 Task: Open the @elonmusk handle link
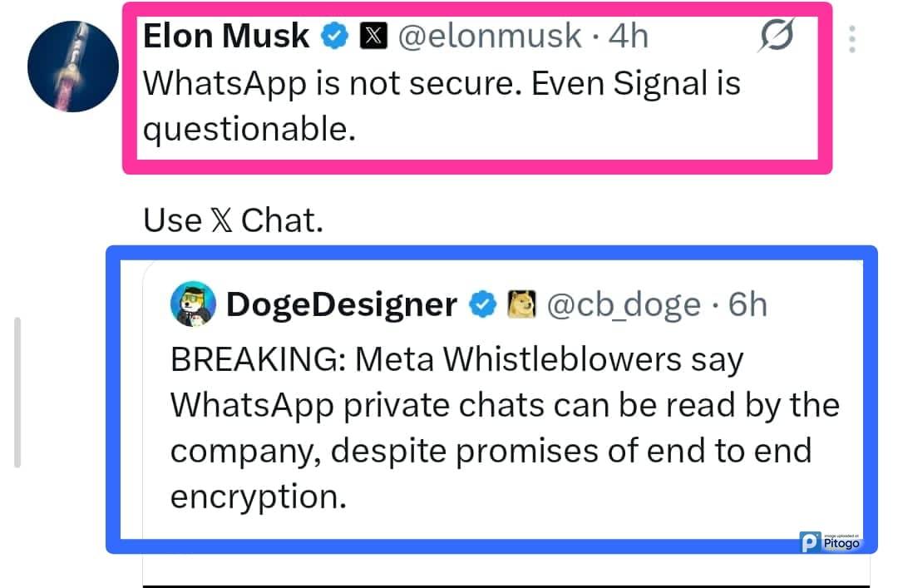(x=491, y=37)
